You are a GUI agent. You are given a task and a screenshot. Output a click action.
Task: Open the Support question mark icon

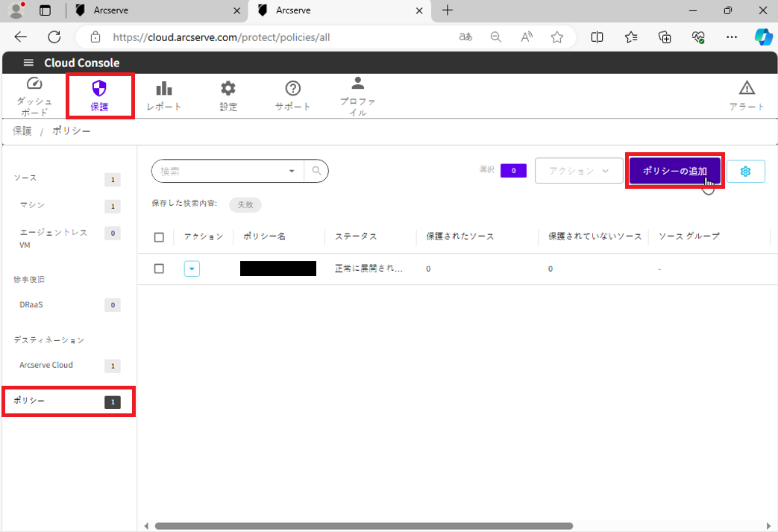(292, 89)
